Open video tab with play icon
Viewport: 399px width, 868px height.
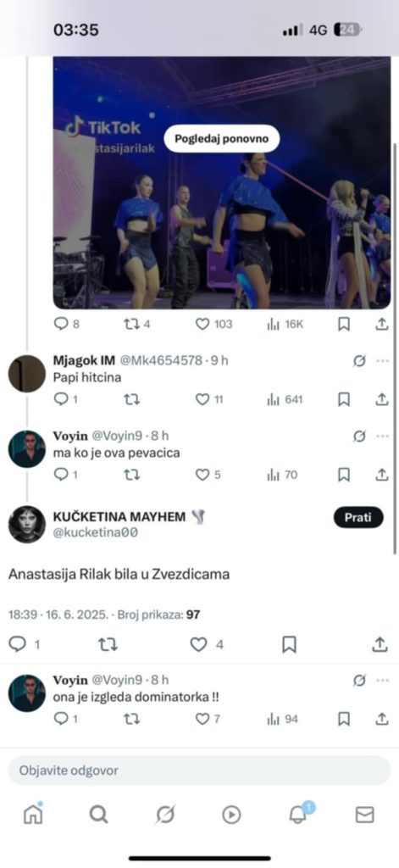(x=231, y=815)
